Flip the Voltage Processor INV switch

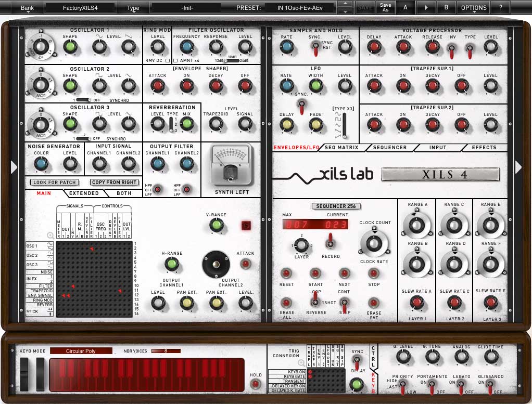452,51
